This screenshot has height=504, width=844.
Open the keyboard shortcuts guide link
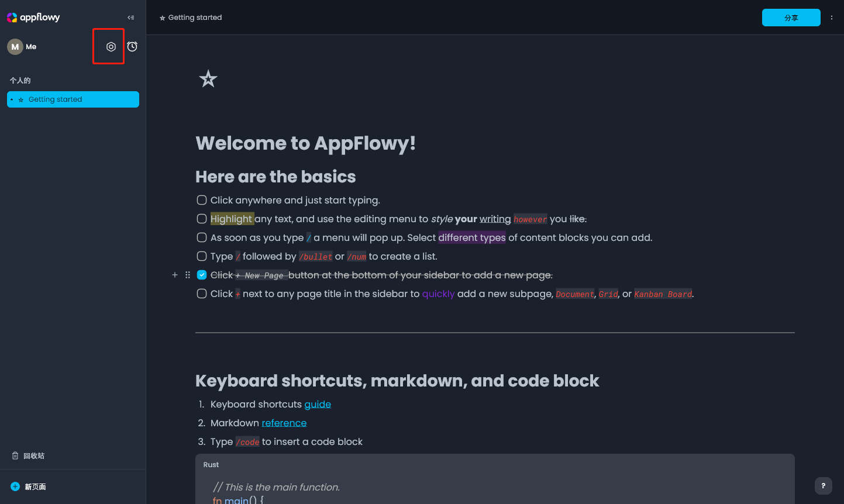pos(318,404)
